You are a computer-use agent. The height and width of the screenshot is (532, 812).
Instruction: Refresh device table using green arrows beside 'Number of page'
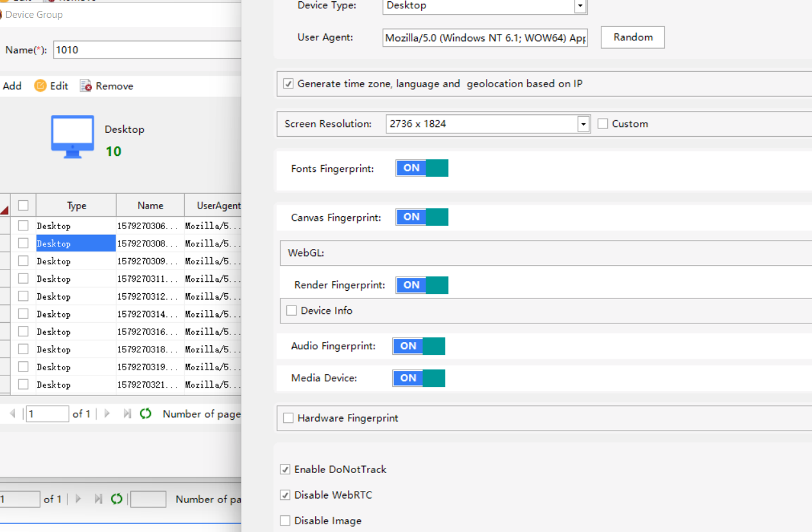146,414
